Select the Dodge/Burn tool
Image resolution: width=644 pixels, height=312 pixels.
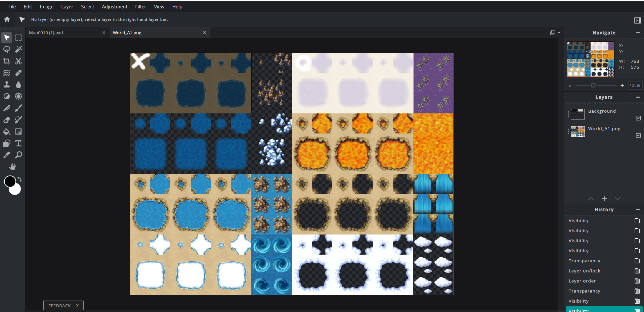pyautogui.click(x=7, y=96)
